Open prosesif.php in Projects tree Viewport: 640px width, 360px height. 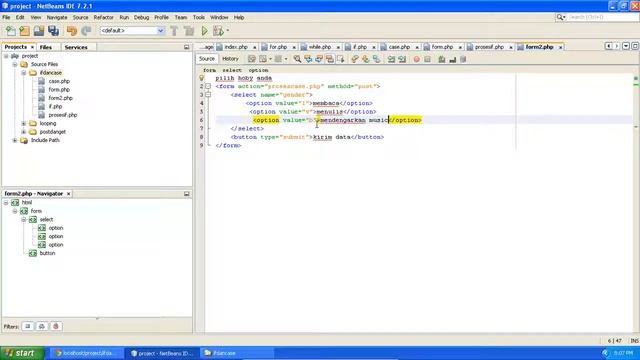[x=62, y=115]
